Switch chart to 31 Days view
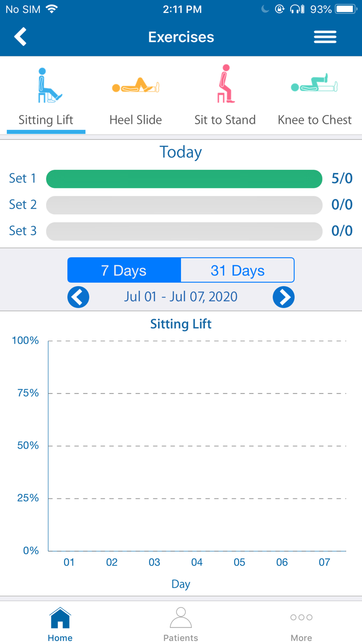Image resolution: width=362 pixels, height=644 pixels. (x=237, y=270)
